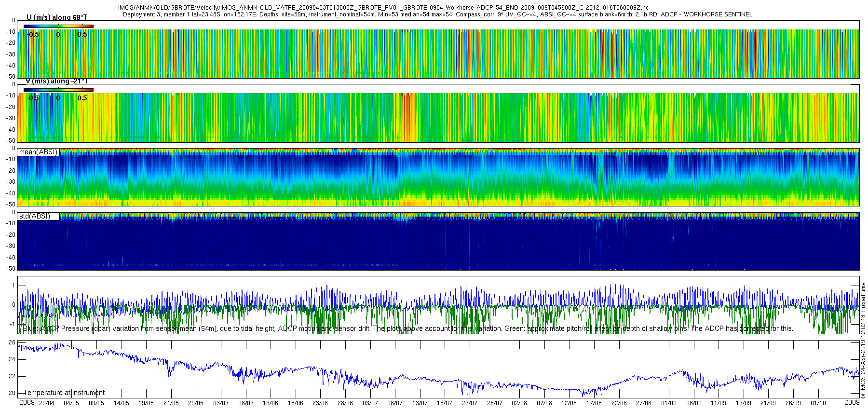
Task: Click the 'V (m/s) along -21°T' title
Action: pos(56,81)
